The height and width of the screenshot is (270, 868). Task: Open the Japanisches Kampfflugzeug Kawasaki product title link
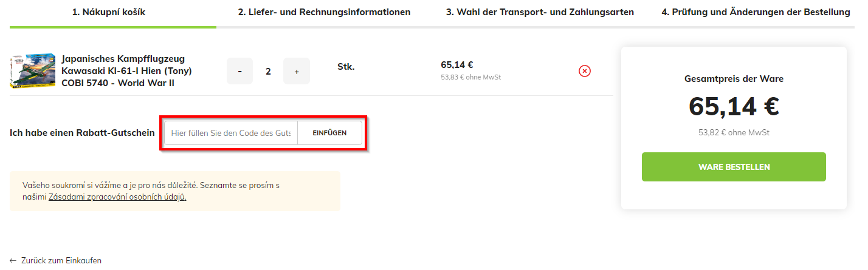(x=126, y=71)
